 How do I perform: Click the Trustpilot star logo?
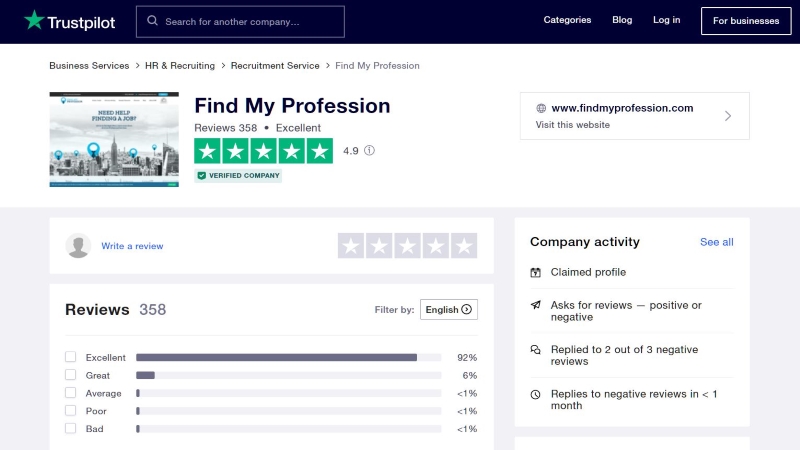point(34,20)
